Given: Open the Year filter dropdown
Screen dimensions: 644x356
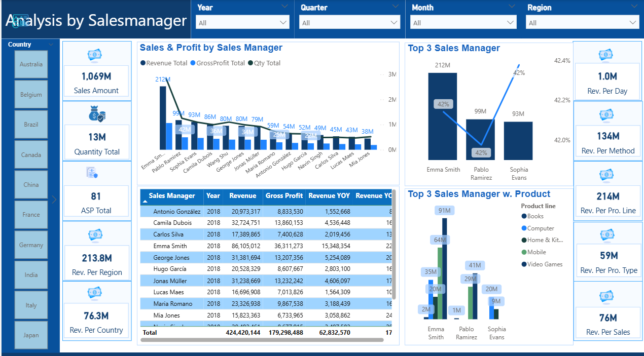Looking at the screenshot, I should (243, 23).
